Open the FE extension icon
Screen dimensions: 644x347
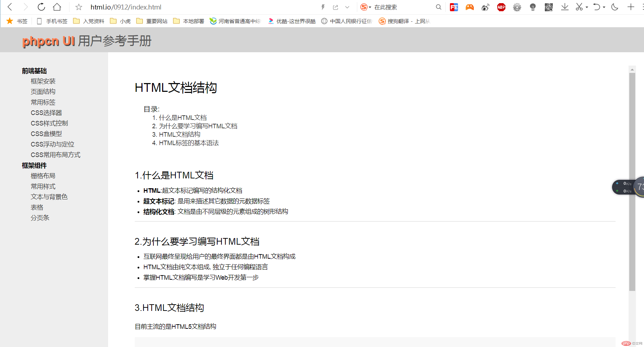454,7
